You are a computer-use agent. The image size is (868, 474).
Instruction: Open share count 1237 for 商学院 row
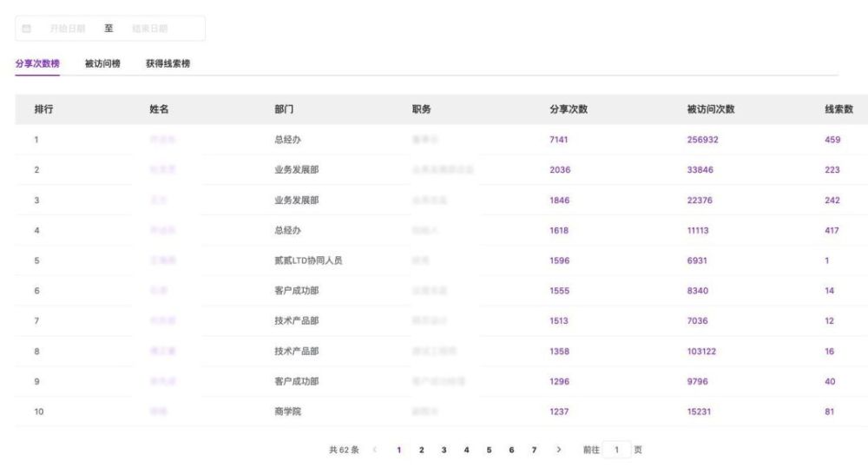558,411
